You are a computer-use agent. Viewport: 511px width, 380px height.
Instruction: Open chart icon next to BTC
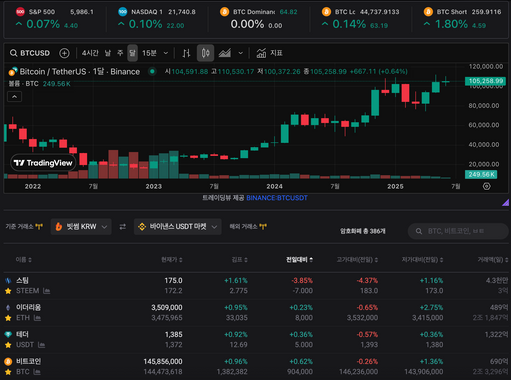37,372
